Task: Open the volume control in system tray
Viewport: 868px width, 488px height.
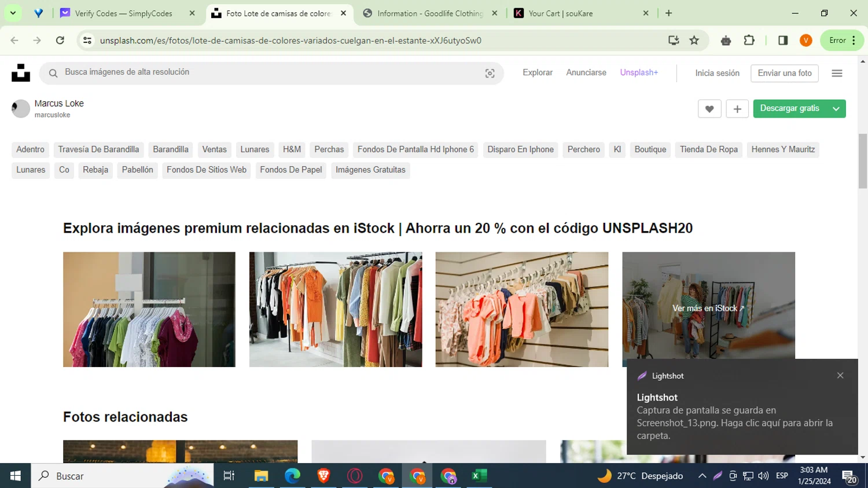Action: click(763, 476)
